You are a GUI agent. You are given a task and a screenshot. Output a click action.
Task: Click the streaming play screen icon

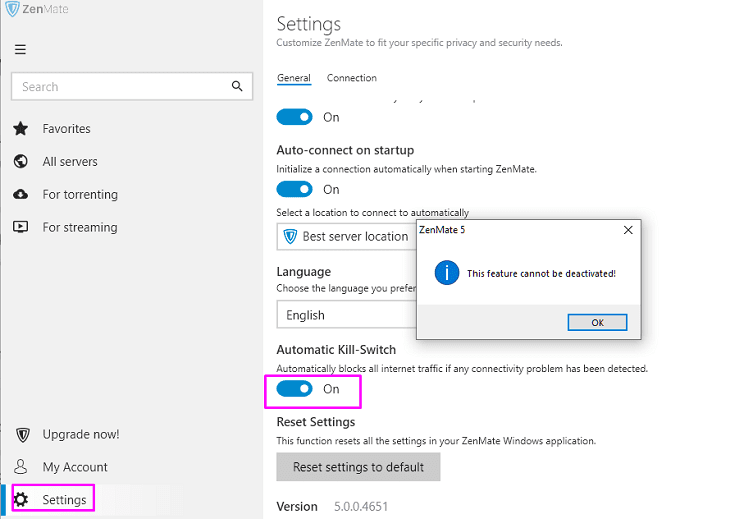point(21,227)
